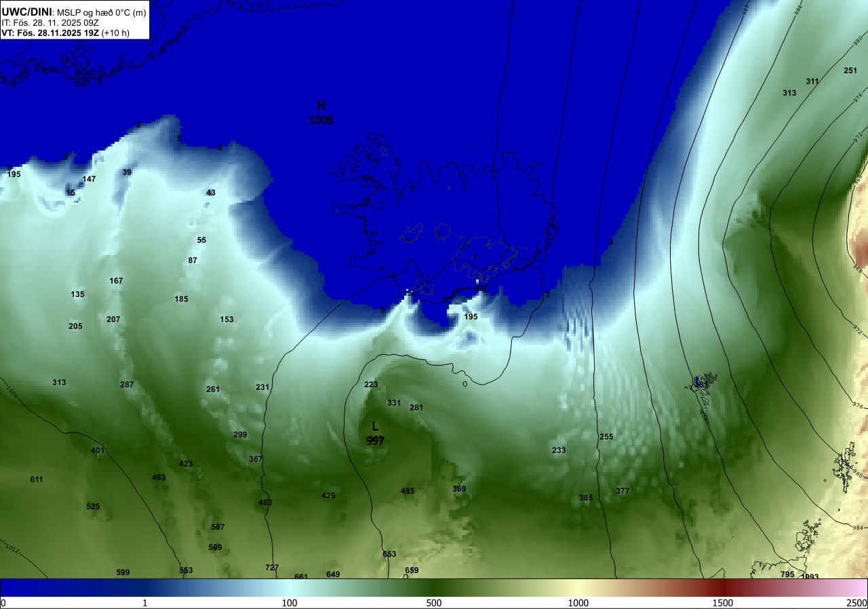Click the 483 height value
This screenshot has height=609, width=868.
pos(159,477)
